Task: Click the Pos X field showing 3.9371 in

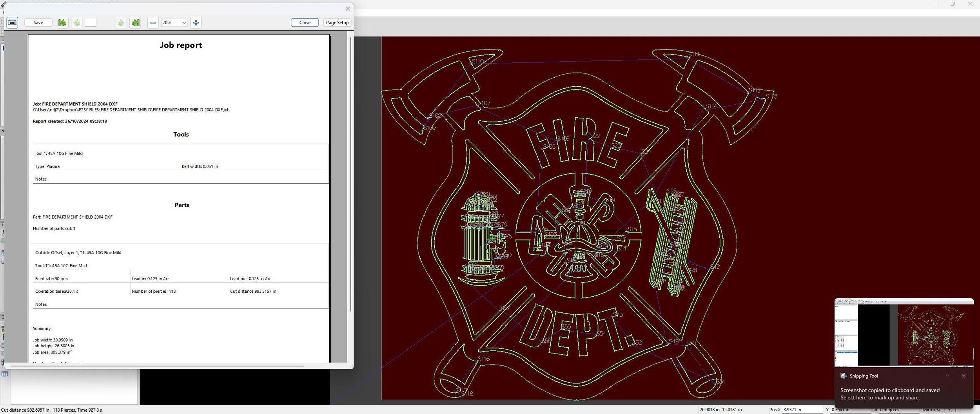Action: pos(802,410)
